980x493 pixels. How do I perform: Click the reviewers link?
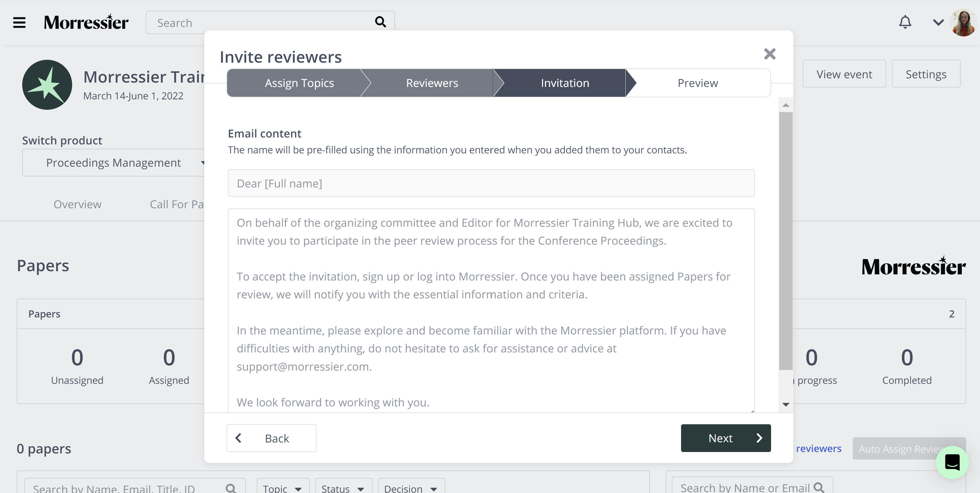(818, 449)
